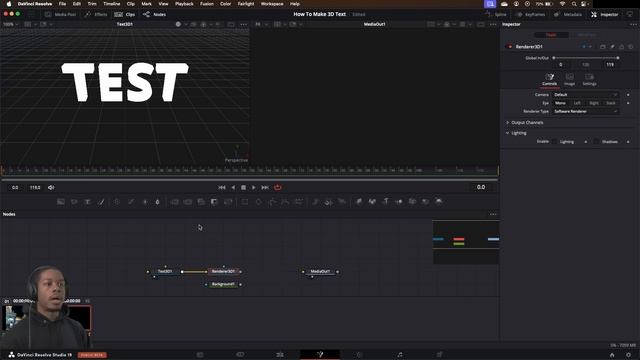The image size is (640, 360).
Task: Open the Media Pool panel
Action: [60, 14]
